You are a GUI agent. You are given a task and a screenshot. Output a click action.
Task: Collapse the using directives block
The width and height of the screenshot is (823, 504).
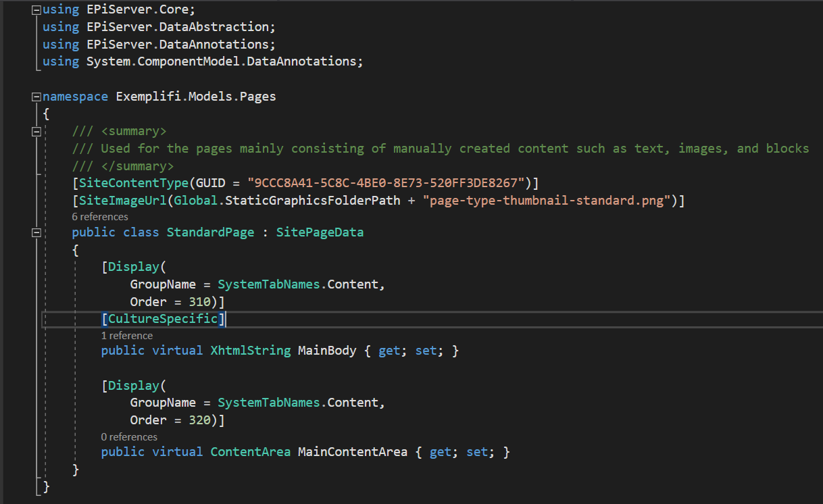(36, 9)
